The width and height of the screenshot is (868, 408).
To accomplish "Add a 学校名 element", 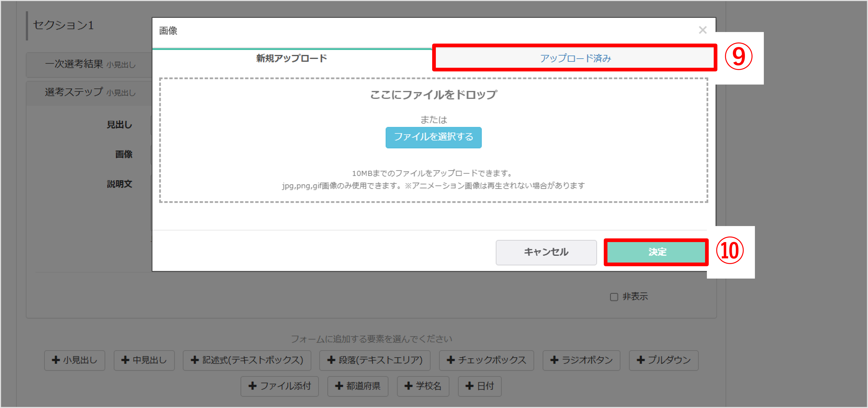I will pos(423,386).
